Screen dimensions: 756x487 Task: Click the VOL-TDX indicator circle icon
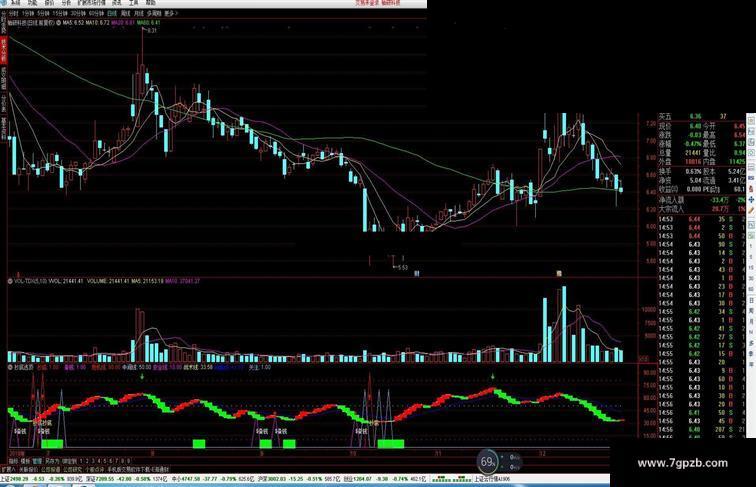coord(10,281)
